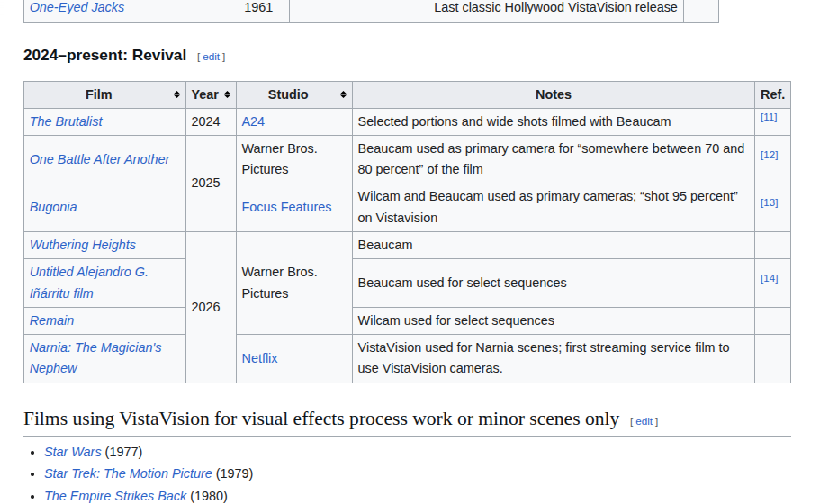
Task: Click the 2025 year cell
Action: click(x=211, y=184)
